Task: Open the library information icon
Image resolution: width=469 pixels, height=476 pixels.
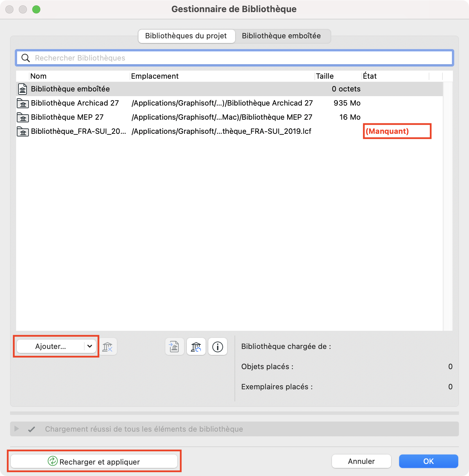Action: click(218, 347)
